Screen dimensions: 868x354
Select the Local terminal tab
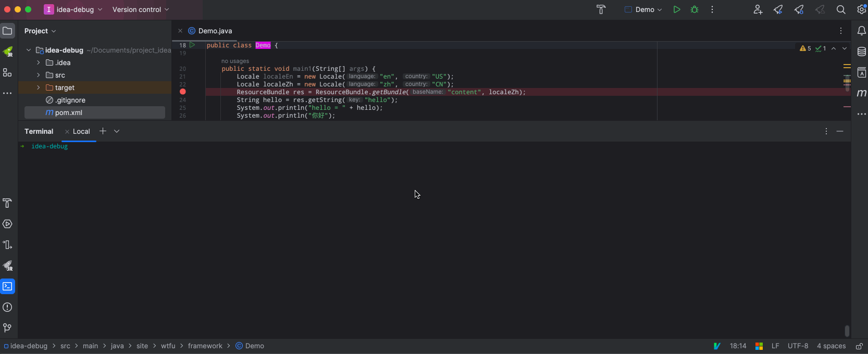(x=81, y=131)
